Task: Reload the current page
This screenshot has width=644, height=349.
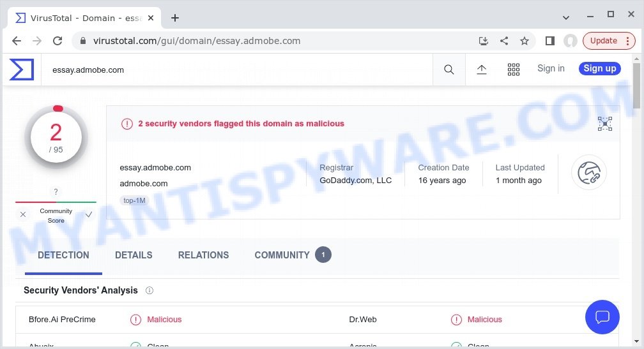Action: coord(57,41)
